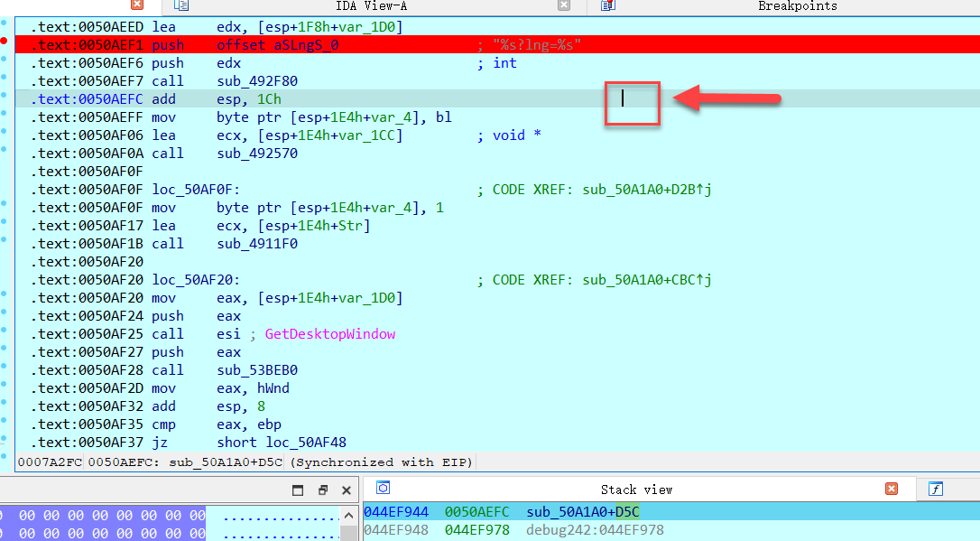Open the Breakpoints tab
This screenshot has height=541, width=980.
click(x=798, y=6)
